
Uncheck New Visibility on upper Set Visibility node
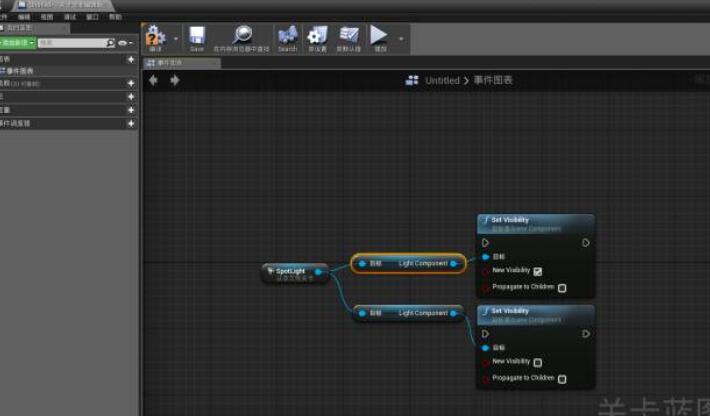pos(538,271)
